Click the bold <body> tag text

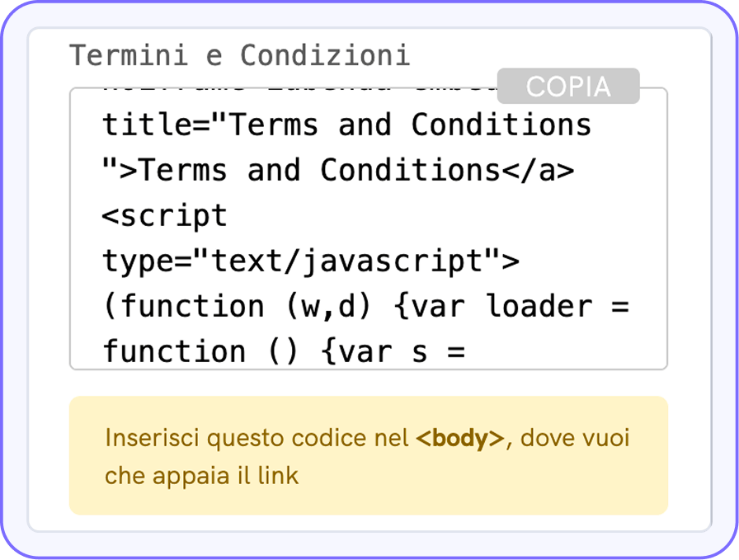(x=459, y=439)
